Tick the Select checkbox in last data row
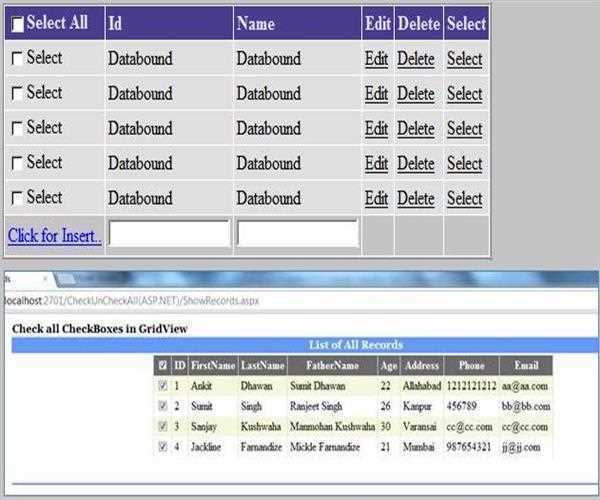The height and width of the screenshot is (500, 600). click(x=17, y=198)
